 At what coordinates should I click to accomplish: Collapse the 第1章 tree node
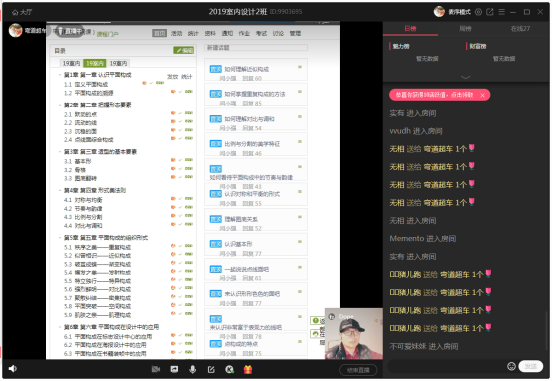click(60, 75)
